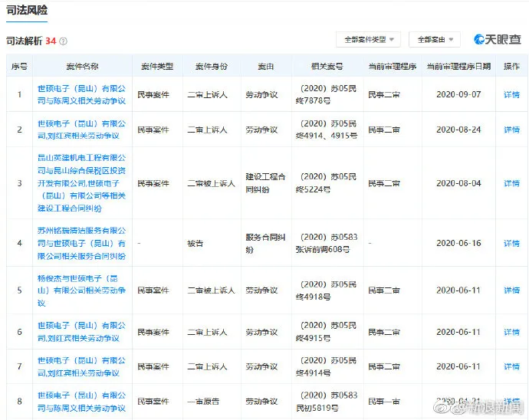
Task: Open case 8 世硕电子与陈周义 name link
Action: [81, 402]
